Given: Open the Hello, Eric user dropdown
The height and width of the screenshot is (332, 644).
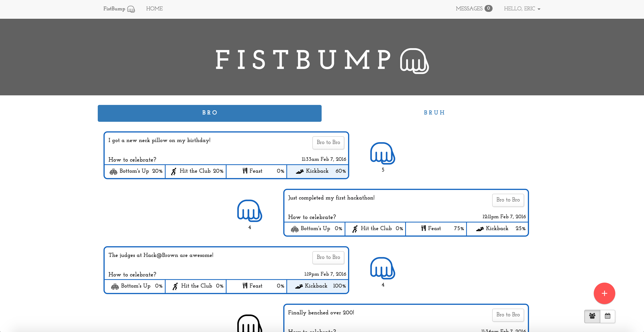Looking at the screenshot, I should (x=522, y=9).
